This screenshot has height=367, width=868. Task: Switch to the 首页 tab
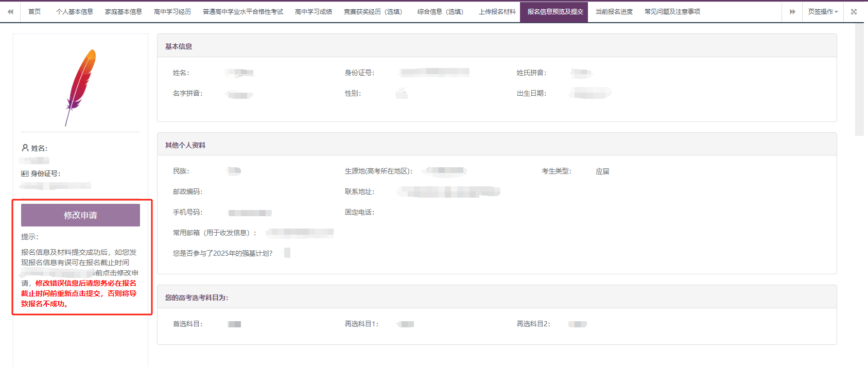[34, 12]
